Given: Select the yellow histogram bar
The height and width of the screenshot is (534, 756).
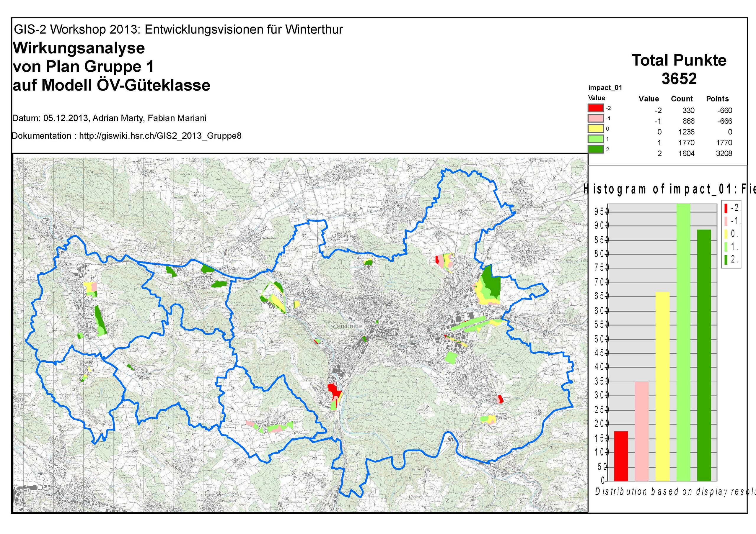Looking at the screenshot, I should pyautogui.click(x=662, y=386).
